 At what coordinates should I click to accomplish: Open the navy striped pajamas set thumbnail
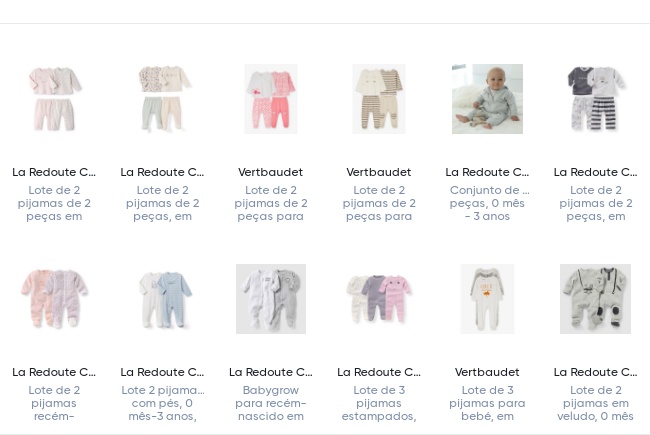(595, 99)
